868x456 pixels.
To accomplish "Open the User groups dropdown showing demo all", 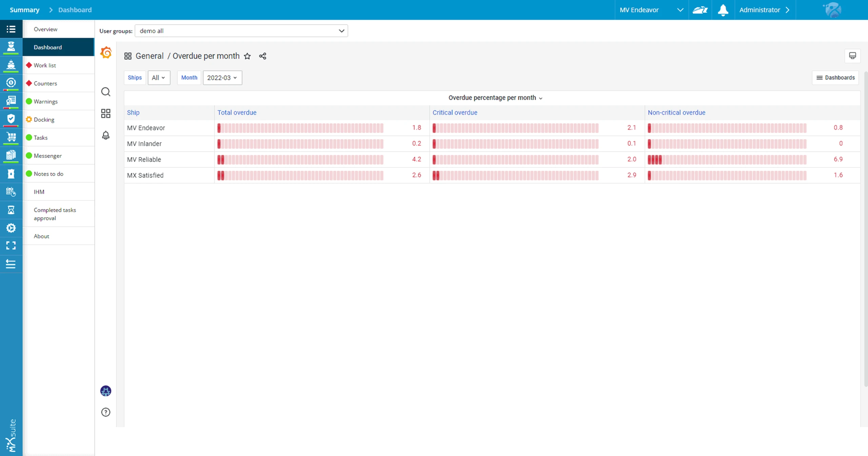I will tap(241, 31).
